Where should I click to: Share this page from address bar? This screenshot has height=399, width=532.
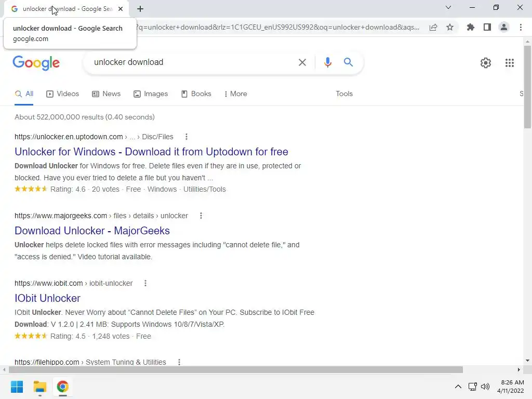433,28
